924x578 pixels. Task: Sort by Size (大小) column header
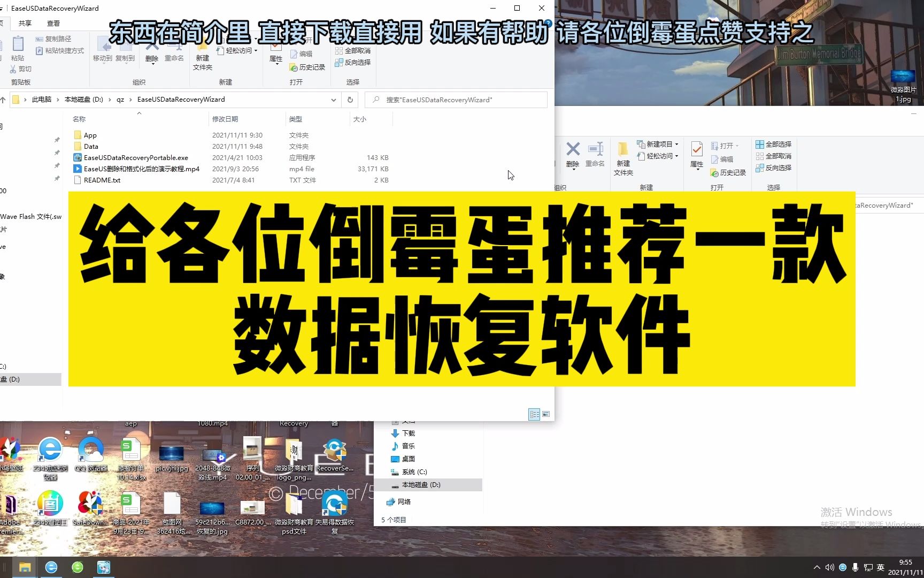tap(371, 119)
